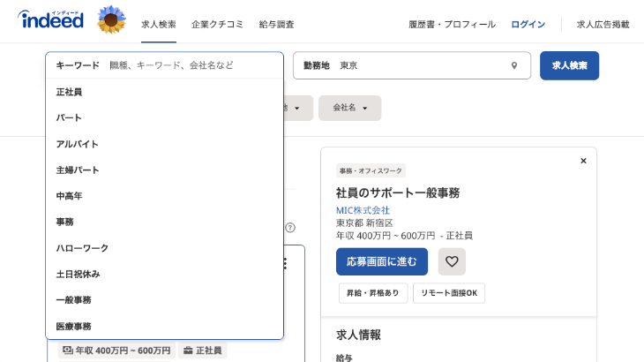
Task: Open 求人広告掲載 link
Action: click(x=603, y=25)
